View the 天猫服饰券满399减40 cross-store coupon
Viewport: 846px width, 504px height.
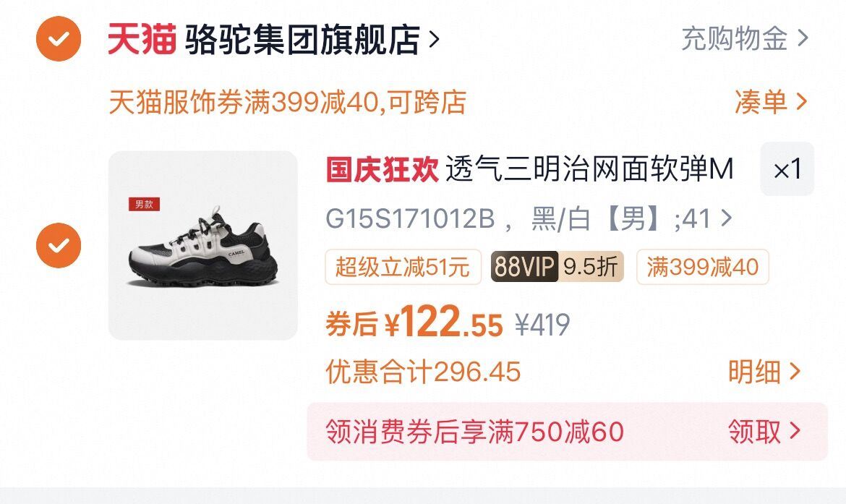click(288, 102)
